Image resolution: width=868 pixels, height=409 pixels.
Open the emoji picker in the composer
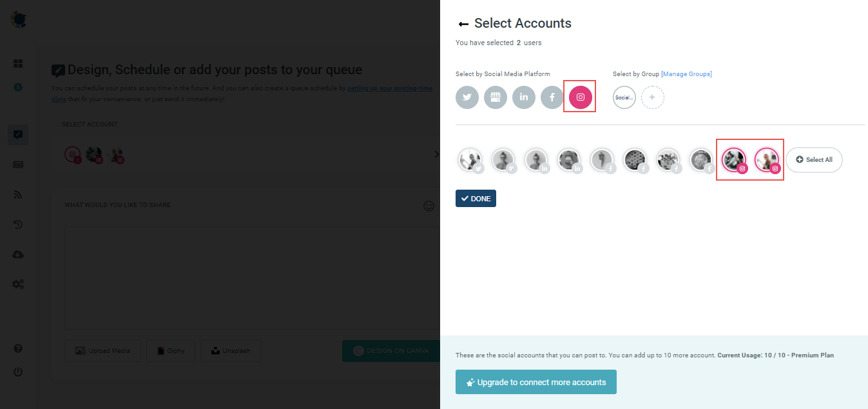(x=429, y=206)
